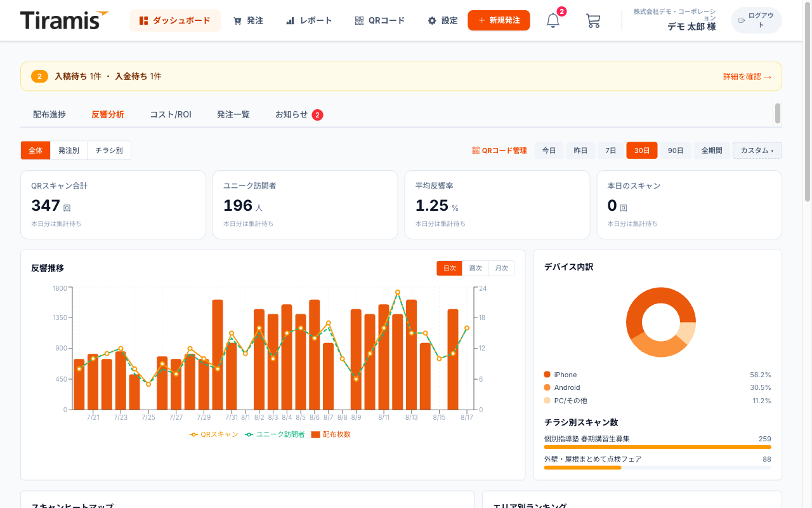The height and width of the screenshot is (508, 812).
Task: Click the 個別指導塾 春期講習生募集 progress bar
Action: click(x=658, y=447)
